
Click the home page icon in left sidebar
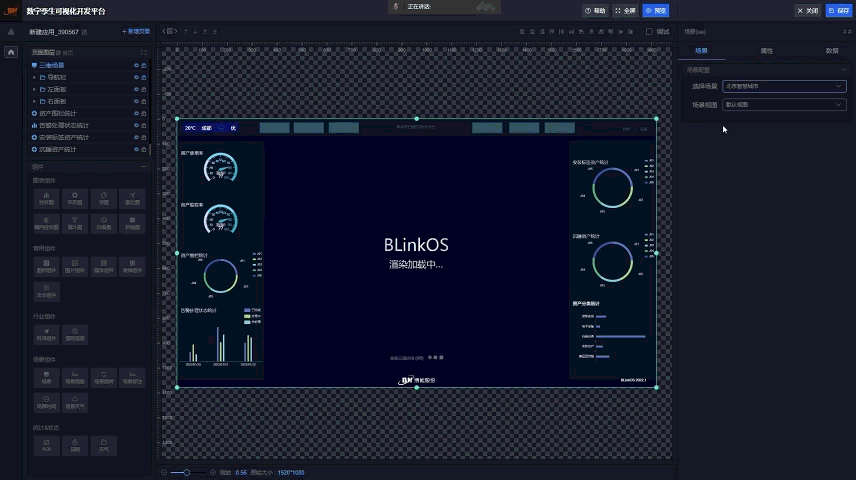(x=11, y=52)
